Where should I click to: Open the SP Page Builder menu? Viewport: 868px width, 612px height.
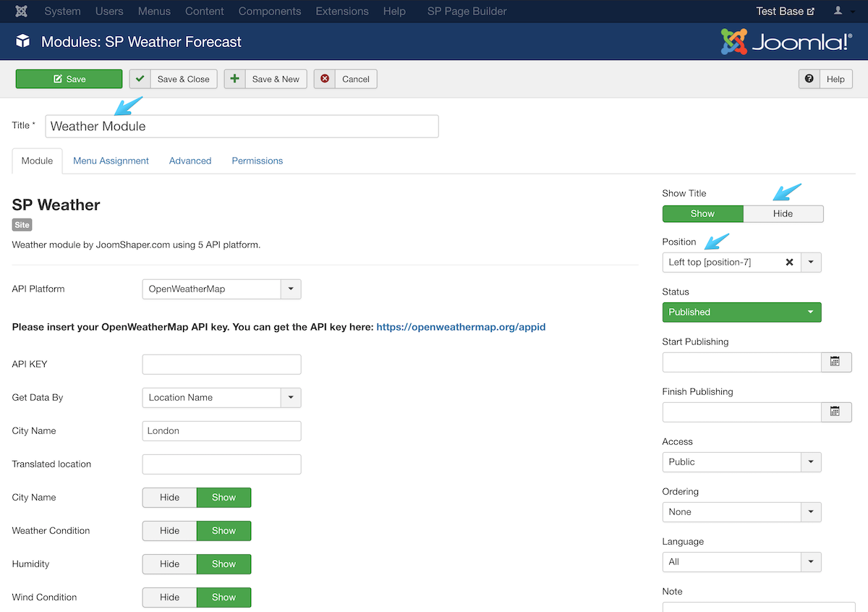click(x=467, y=12)
